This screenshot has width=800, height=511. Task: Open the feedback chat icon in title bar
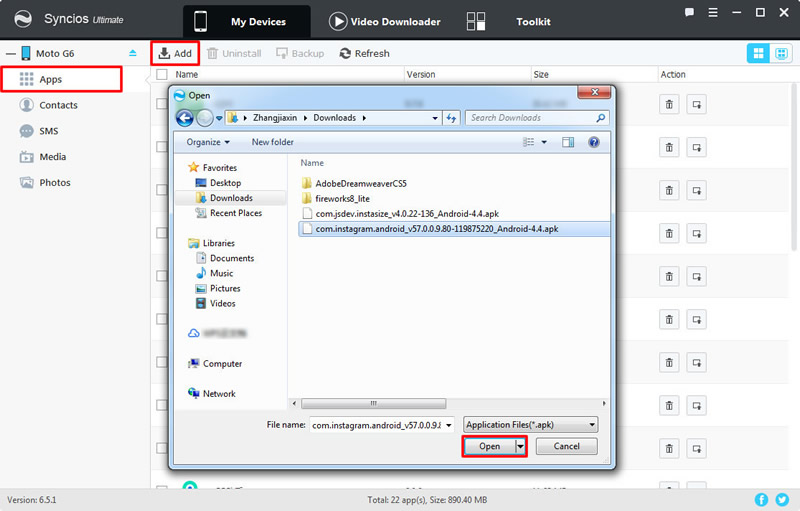coord(689,13)
